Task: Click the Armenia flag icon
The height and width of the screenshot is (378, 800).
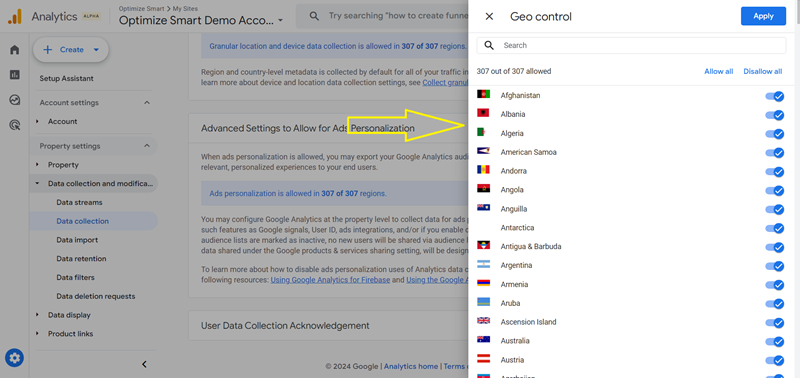Action: pos(483,283)
